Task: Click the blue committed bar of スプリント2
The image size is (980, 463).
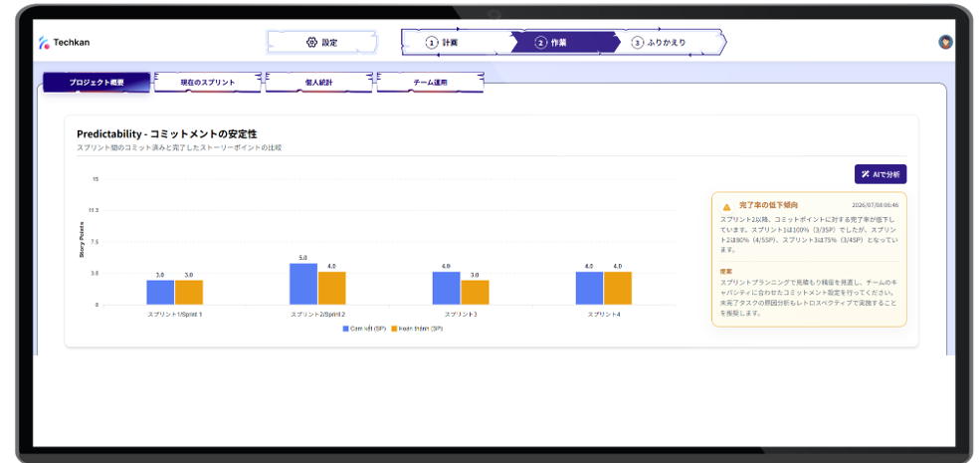Action: click(x=303, y=284)
